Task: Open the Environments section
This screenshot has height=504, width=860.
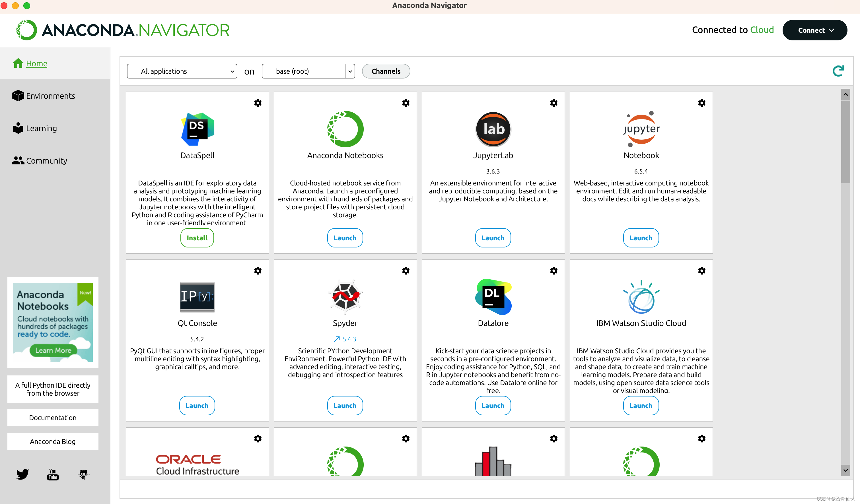Action: click(x=51, y=95)
